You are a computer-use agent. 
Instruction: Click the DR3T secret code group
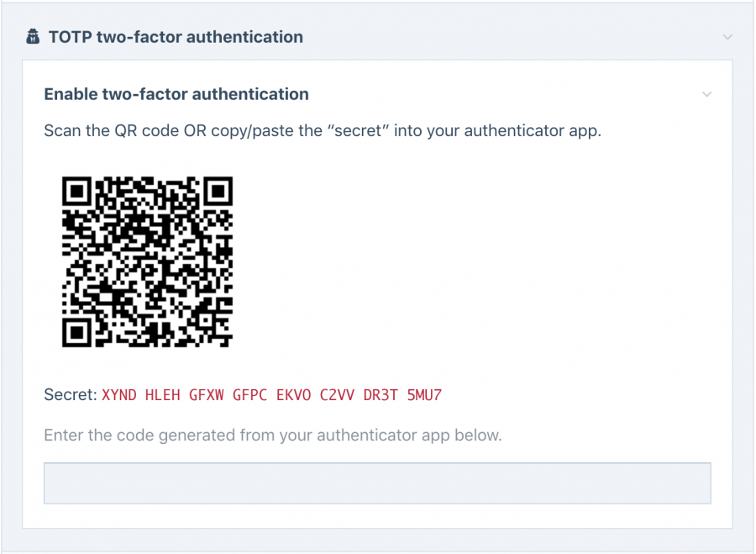click(x=381, y=395)
